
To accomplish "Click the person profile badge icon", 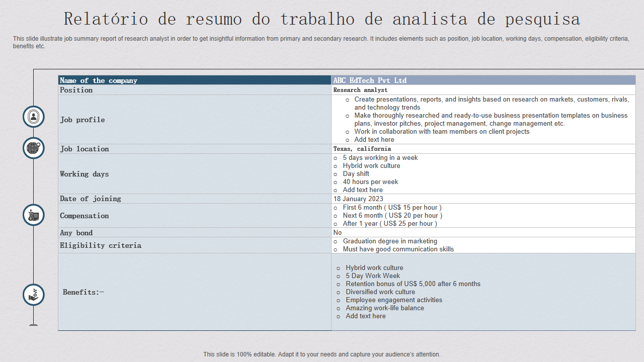I will [34, 117].
